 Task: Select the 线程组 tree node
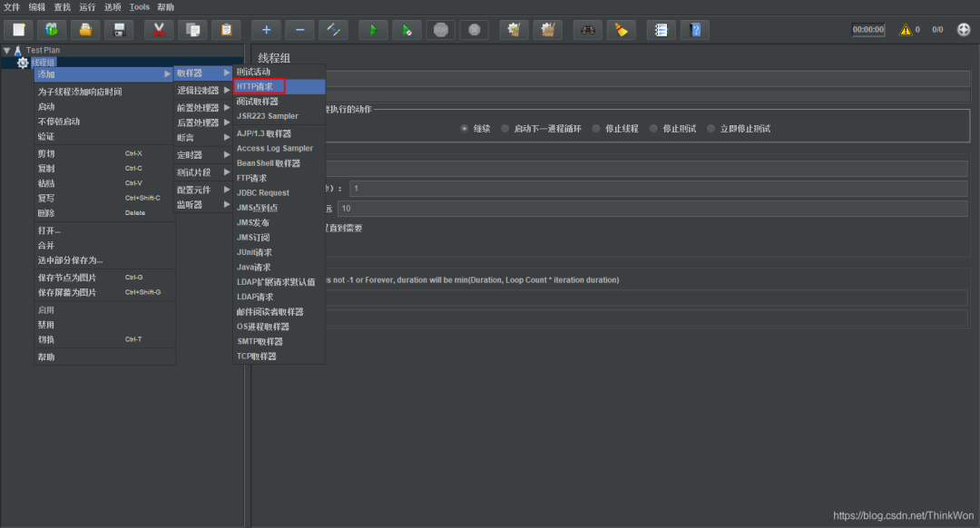point(44,63)
